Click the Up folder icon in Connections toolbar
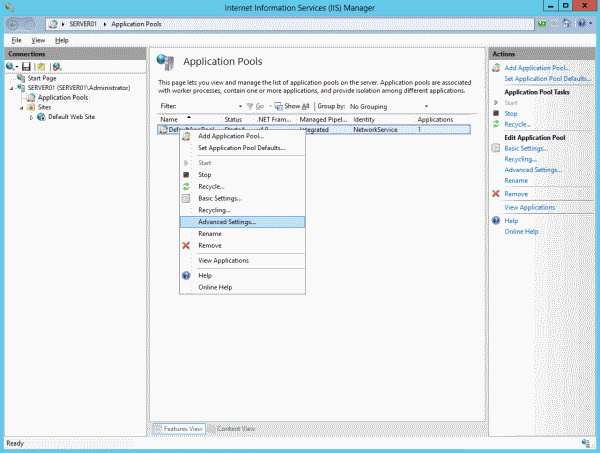600x453 pixels. 41,67
